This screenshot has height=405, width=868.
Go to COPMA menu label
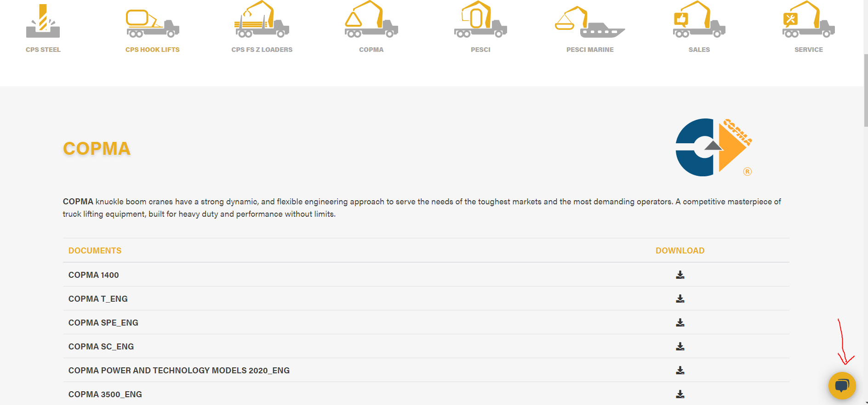[371, 50]
